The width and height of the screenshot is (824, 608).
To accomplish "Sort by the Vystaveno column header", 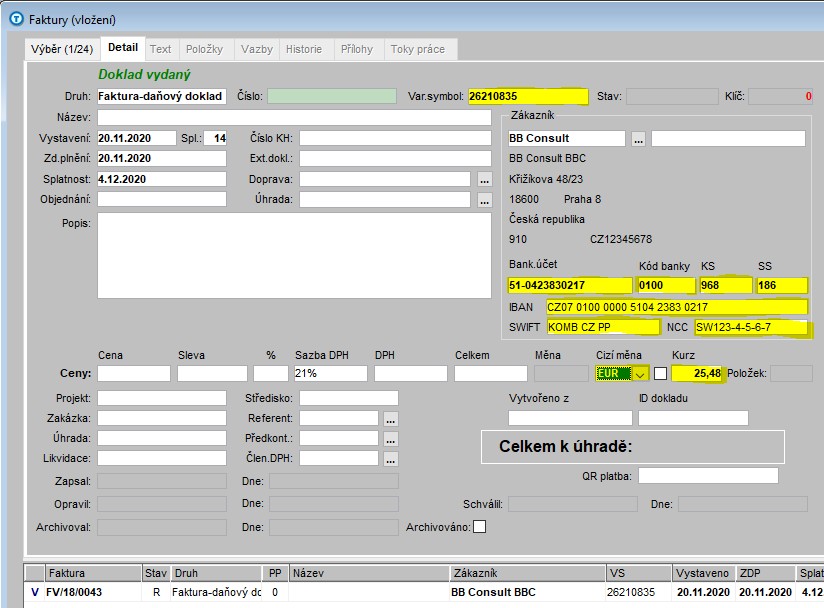I will pyautogui.click(x=703, y=573).
